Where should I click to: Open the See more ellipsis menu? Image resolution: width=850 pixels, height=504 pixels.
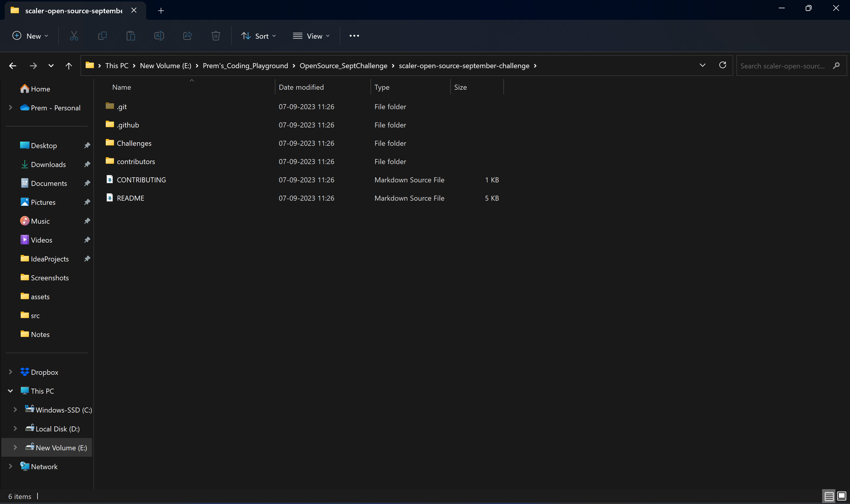[x=354, y=36]
